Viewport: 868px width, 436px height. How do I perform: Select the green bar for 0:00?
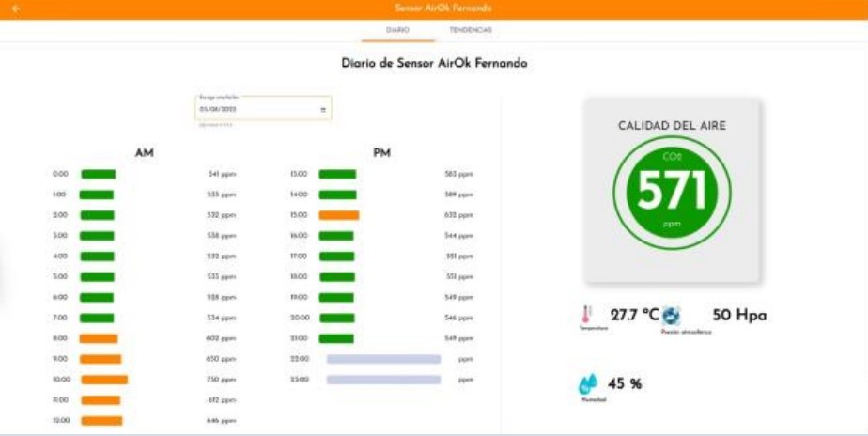[x=98, y=174]
